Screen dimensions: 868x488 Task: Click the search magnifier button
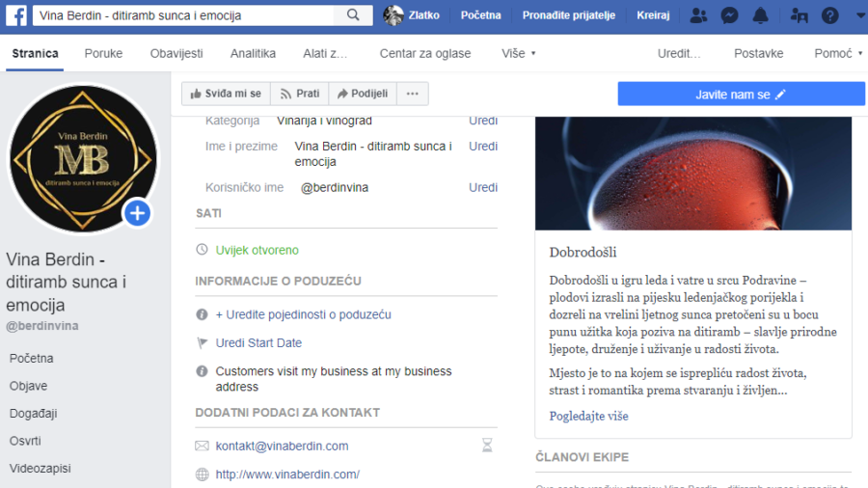click(353, 15)
